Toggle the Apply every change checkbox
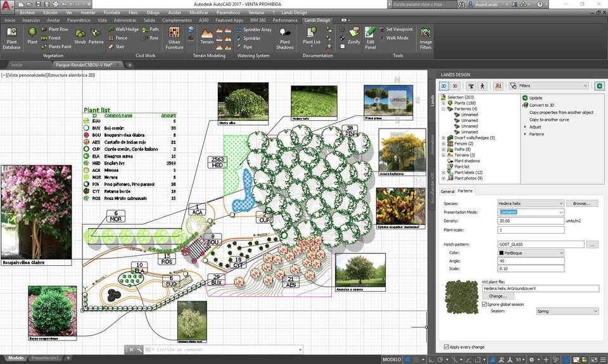 (x=446, y=347)
